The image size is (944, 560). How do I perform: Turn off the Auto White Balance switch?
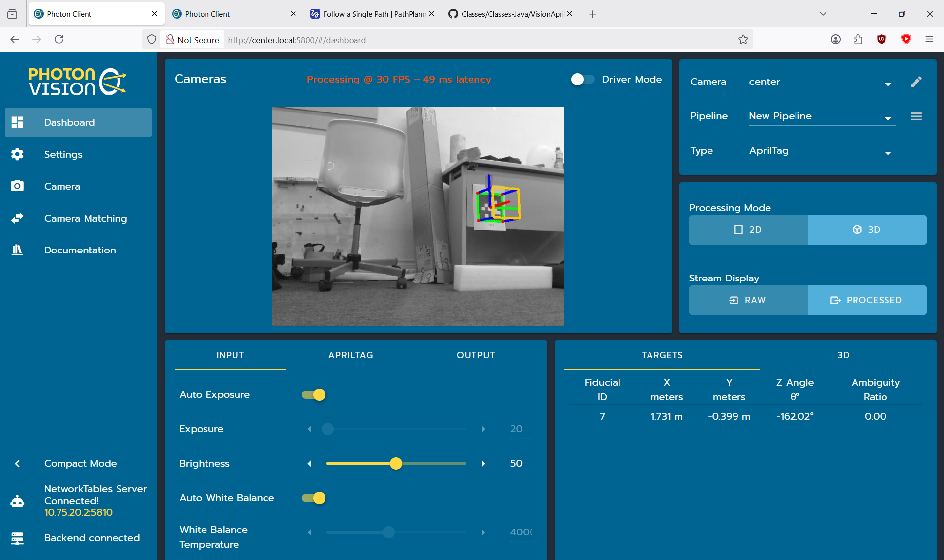click(314, 498)
